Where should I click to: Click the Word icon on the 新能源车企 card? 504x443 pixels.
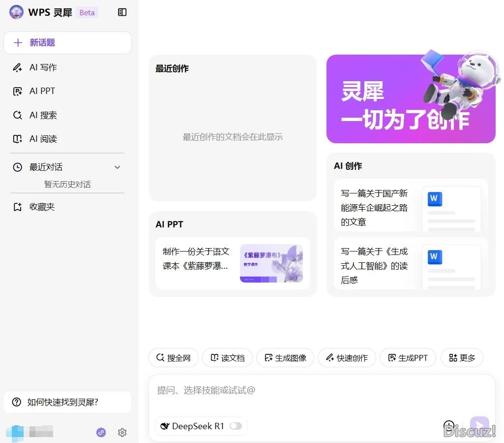tap(435, 199)
